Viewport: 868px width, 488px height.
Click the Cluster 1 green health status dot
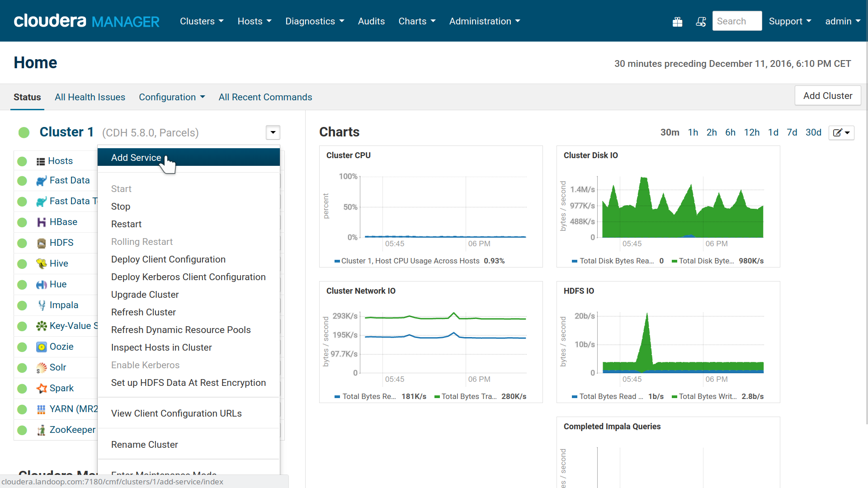coord(24,132)
